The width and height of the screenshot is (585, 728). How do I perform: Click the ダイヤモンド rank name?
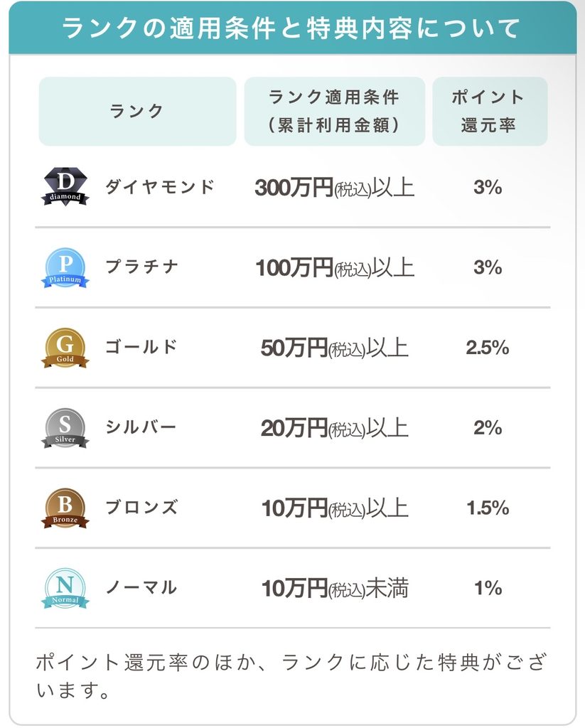click(x=160, y=187)
